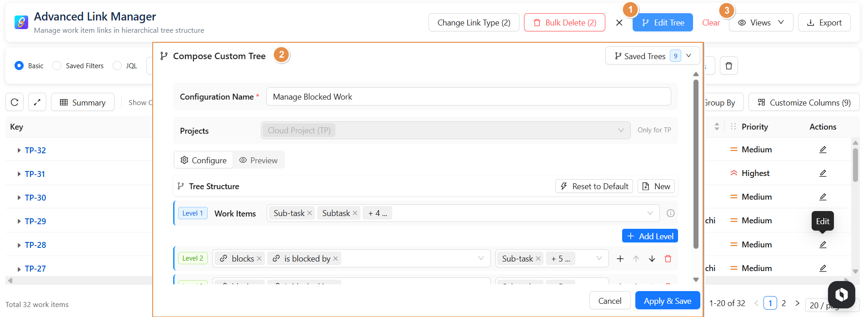This screenshot has width=868, height=317.
Task: Click the trash icon in filter bar
Action: pos(728,66)
